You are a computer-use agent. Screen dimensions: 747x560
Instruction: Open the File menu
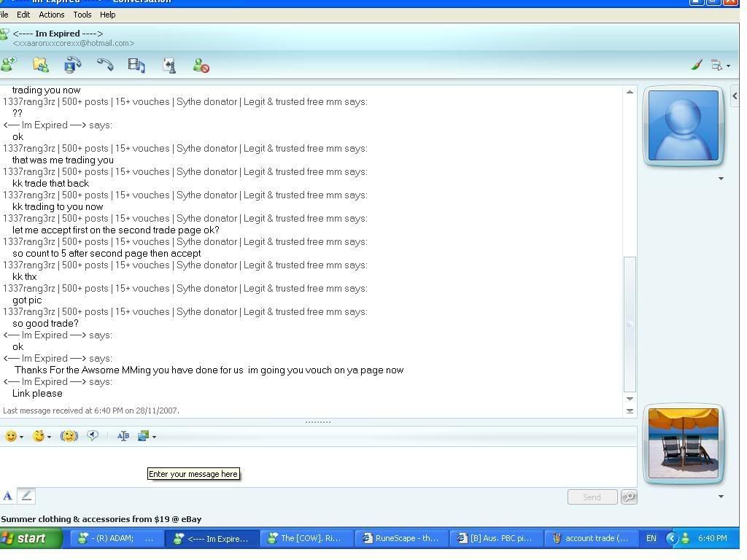(x=4, y=15)
